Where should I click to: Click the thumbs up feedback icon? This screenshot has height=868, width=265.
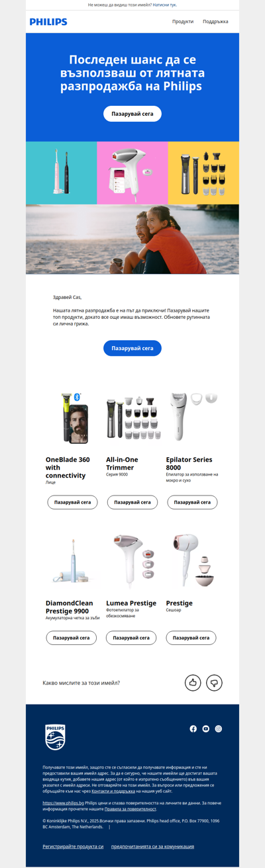point(193,683)
